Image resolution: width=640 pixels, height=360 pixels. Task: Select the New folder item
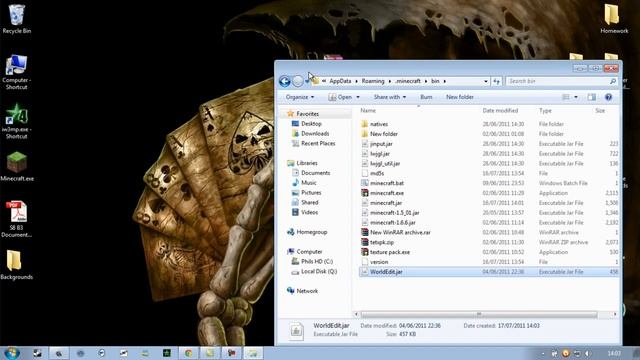384,134
